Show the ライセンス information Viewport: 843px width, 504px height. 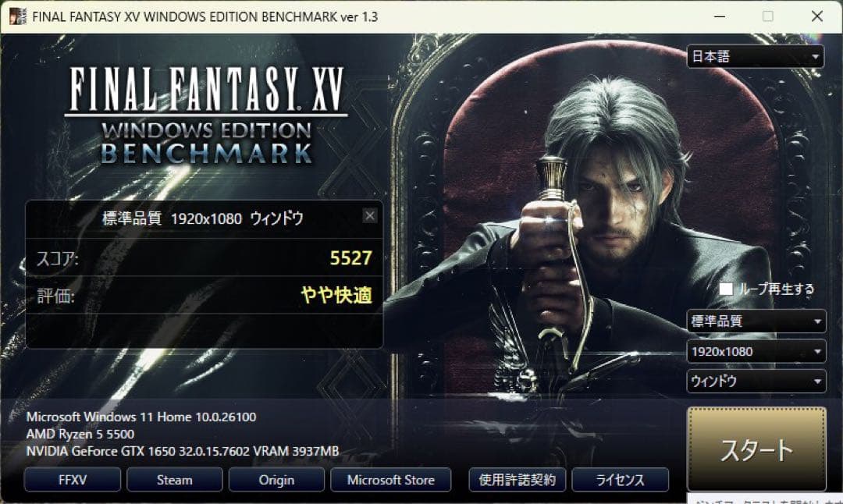pyautogui.click(x=621, y=480)
